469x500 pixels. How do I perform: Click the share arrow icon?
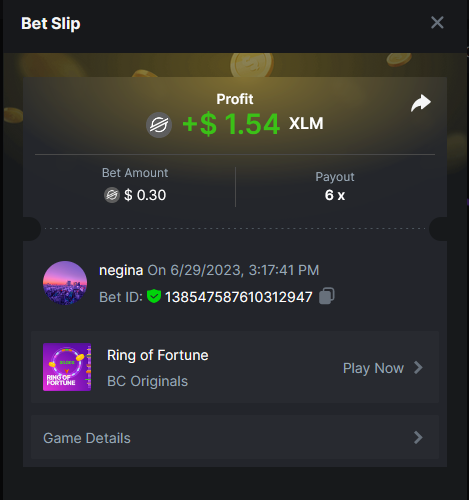pos(421,103)
